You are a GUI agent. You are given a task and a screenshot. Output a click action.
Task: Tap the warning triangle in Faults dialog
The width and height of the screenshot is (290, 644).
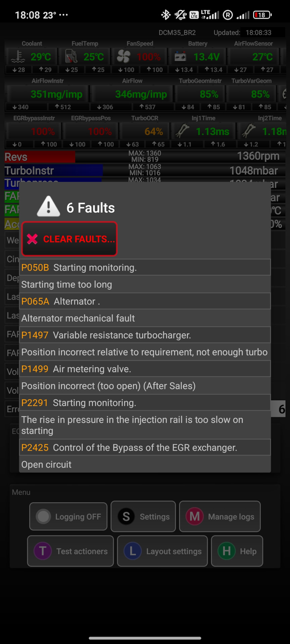49,207
